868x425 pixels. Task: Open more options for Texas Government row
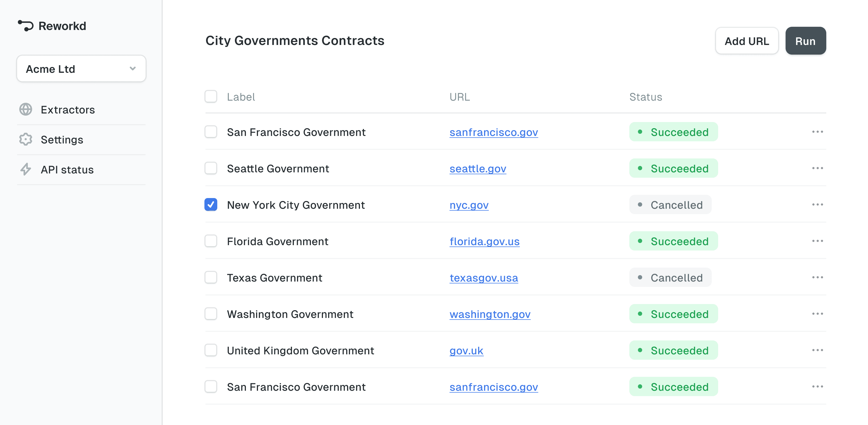point(817,277)
